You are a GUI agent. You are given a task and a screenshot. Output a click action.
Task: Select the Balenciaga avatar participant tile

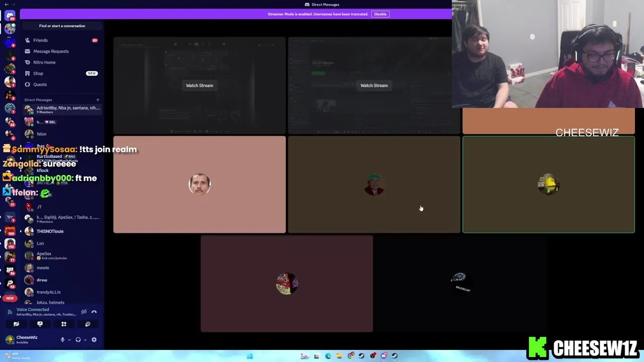pos(461,284)
